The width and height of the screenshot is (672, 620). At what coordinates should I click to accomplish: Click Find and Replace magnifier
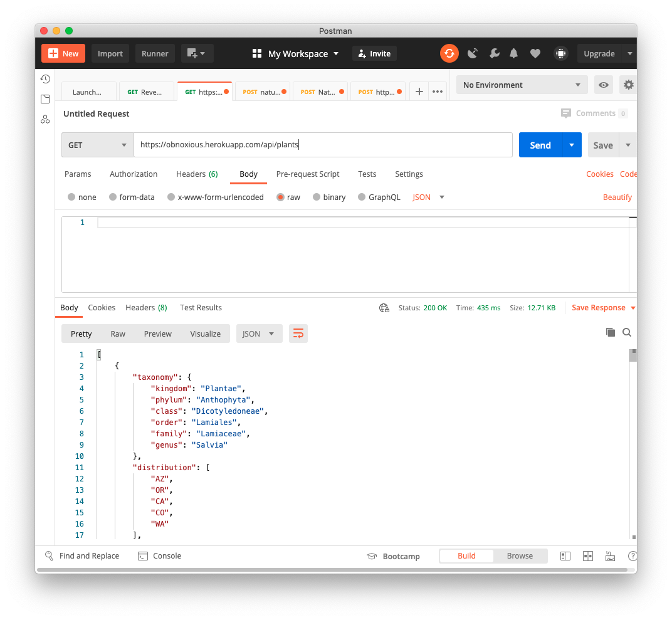coord(49,555)
